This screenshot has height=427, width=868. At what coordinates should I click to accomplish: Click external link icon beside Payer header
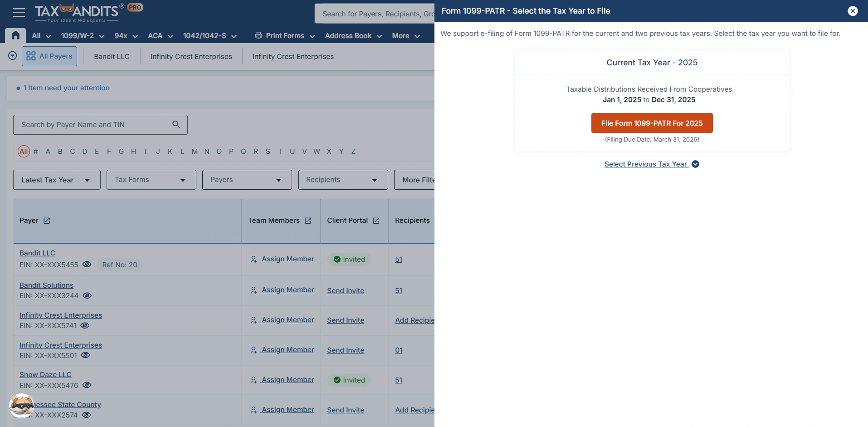(x=47, y=221)
